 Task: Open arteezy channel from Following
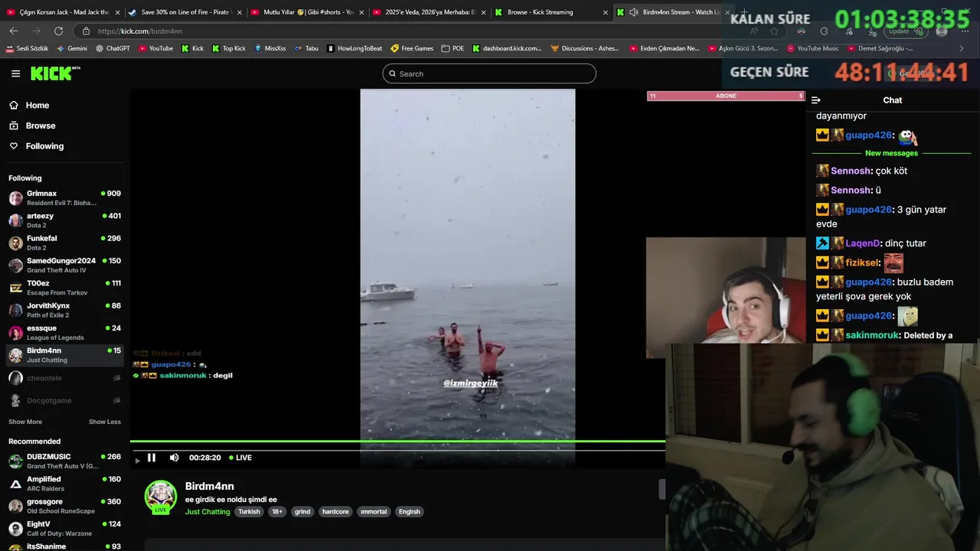click(x=64, y=220)
